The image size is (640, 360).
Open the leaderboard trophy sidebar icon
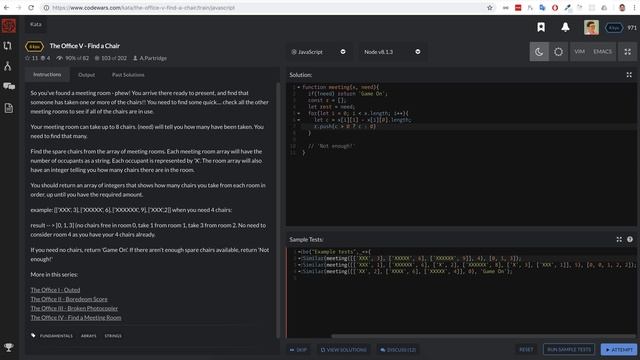pyautogui.click(x=9, y=347)
